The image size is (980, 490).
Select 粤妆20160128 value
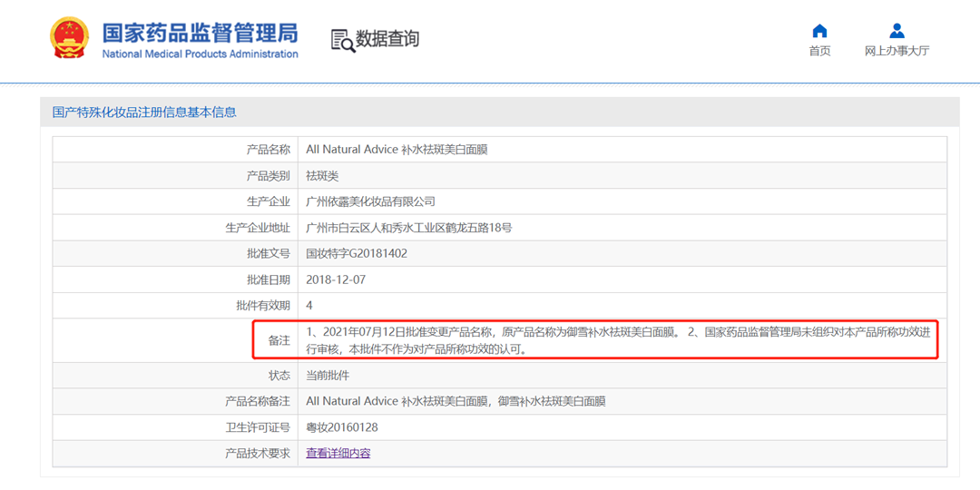pos(342,426)
